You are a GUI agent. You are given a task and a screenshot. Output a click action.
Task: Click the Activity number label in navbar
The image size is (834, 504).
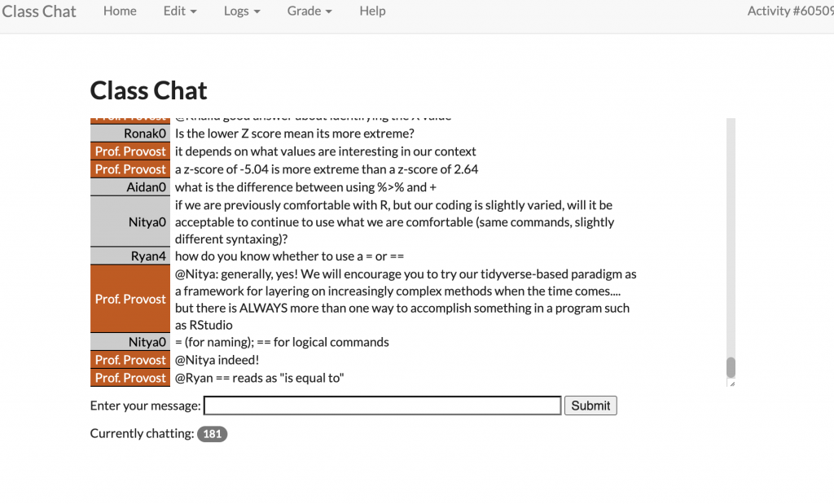[790, 11]
